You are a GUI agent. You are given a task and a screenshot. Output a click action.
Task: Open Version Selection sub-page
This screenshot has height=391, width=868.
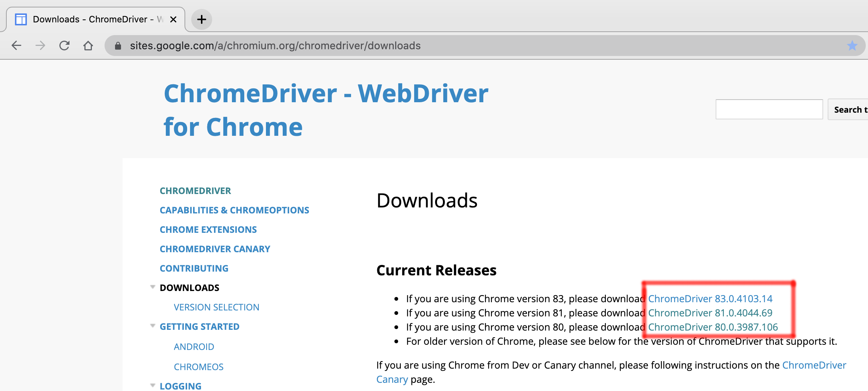(217, 307)
